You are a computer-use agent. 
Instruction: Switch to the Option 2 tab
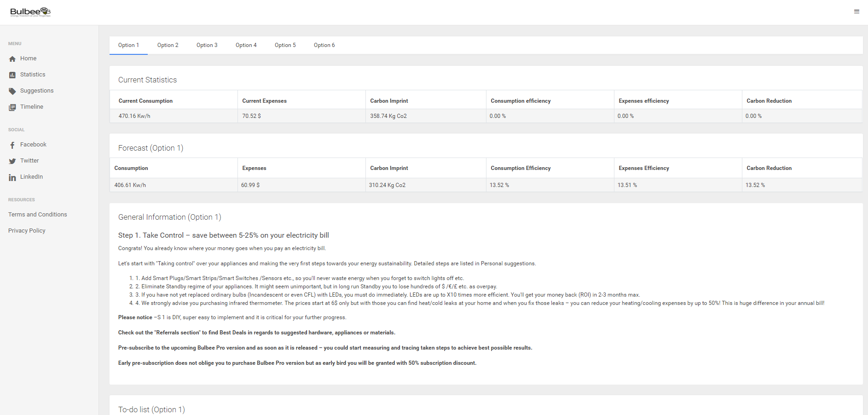(x=168, y=45)
